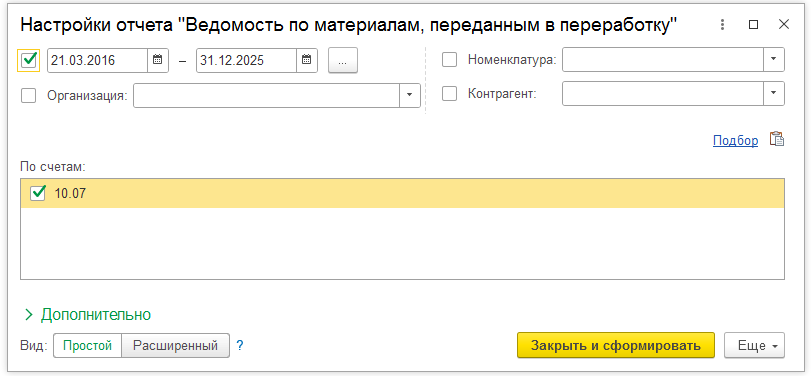Image resolution: width=811 pixels, height=379 pixels.
Task: Click the blue question mark help icon
Action: pos(239,345)
